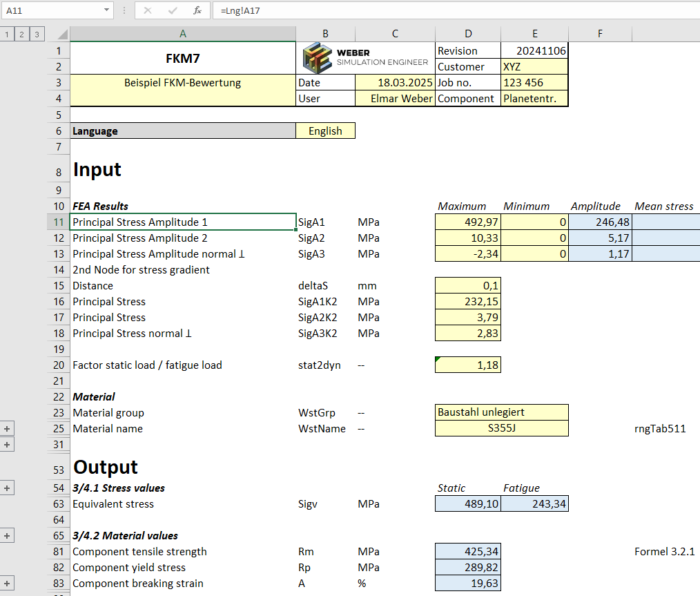The width and height of the screenshot is (700, 596).
Task: Select the SigA2 Amplitude value 5,17
Action: click(600, 238)
